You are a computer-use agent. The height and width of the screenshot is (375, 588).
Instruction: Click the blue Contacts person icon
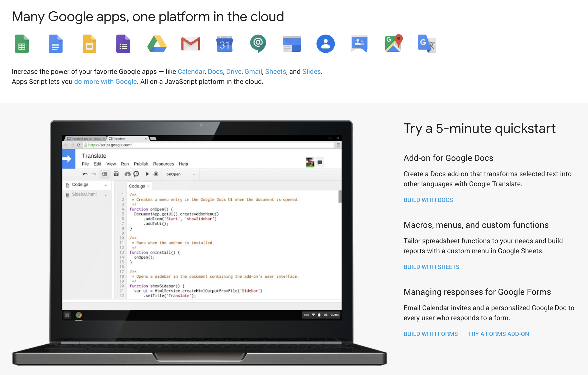tap(325, 44)
